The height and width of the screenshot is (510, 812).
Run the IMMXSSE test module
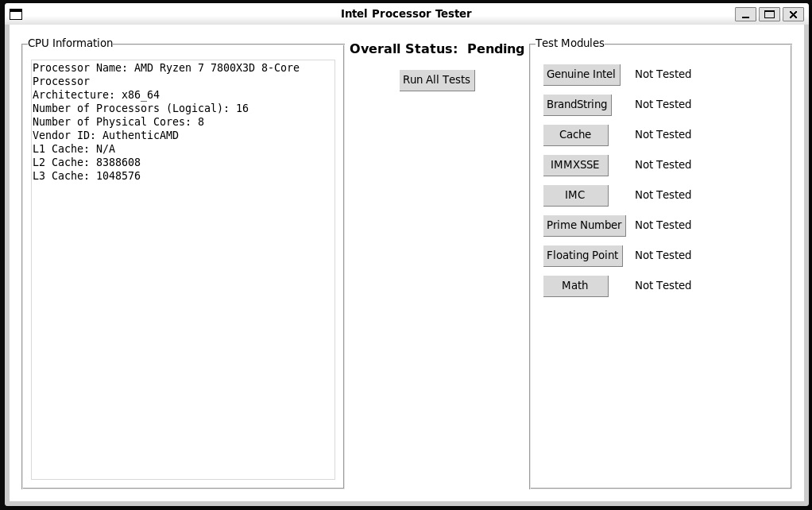pyautogui.click(x=576, y=165)
